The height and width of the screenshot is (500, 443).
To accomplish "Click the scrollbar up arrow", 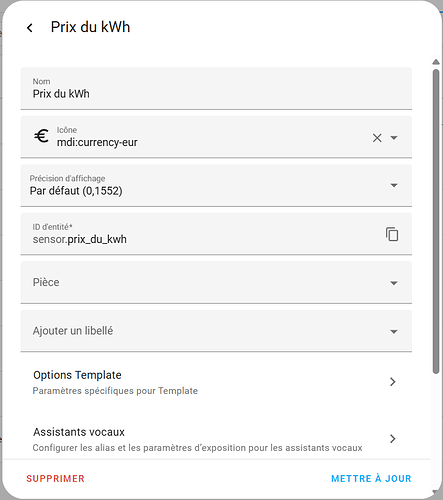I will [436, 62].
